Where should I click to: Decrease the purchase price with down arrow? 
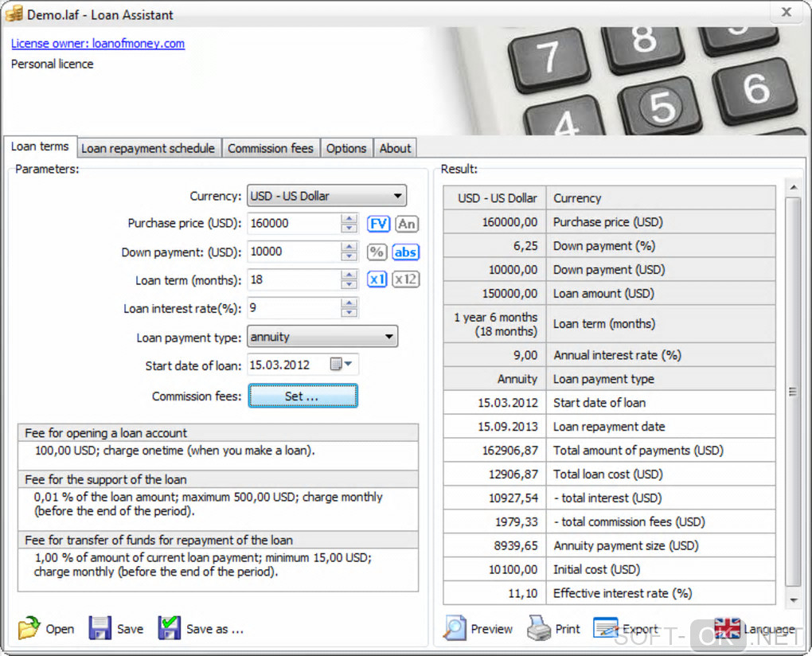click(349, 228)
